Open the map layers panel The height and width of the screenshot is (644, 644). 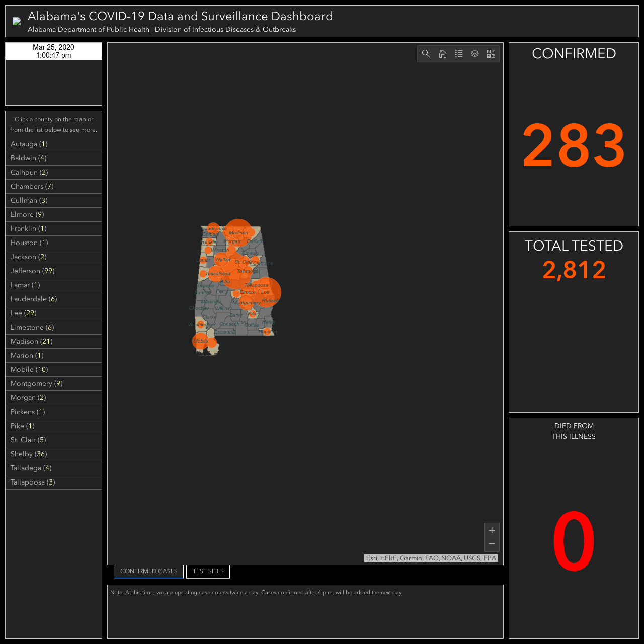click(x=475, y=54)
